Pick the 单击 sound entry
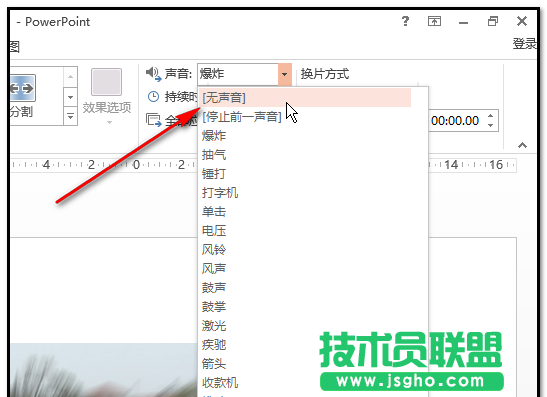 [x=305, y=211]
